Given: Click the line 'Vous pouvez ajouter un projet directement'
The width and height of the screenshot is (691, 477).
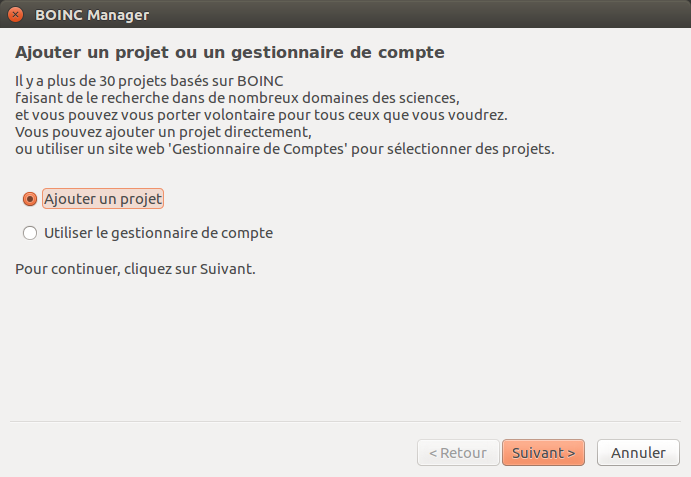Looking at the screenshot, I should point(164,132).
